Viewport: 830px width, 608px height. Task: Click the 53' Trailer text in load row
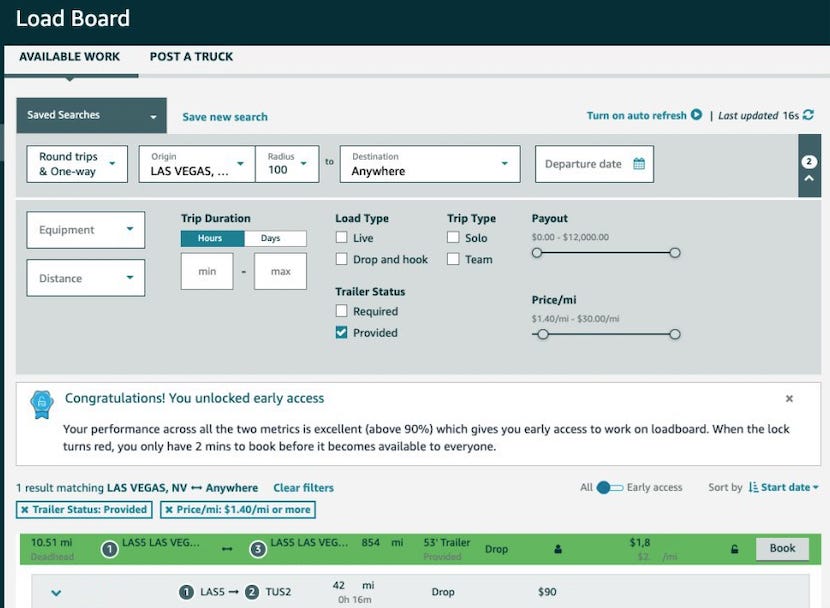(x=447, y=542)
